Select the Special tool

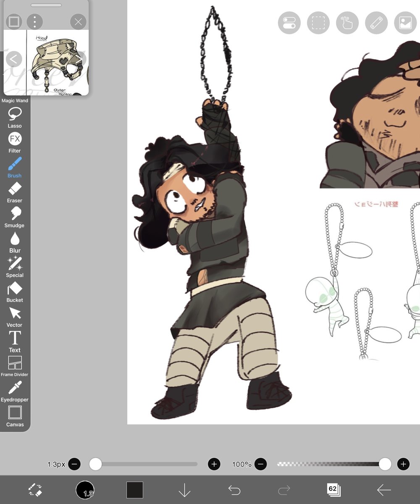(x=15, y=267)
